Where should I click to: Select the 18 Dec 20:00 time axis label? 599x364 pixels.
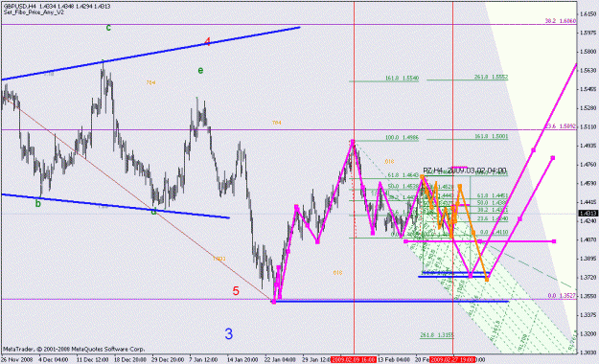point(130,360)
